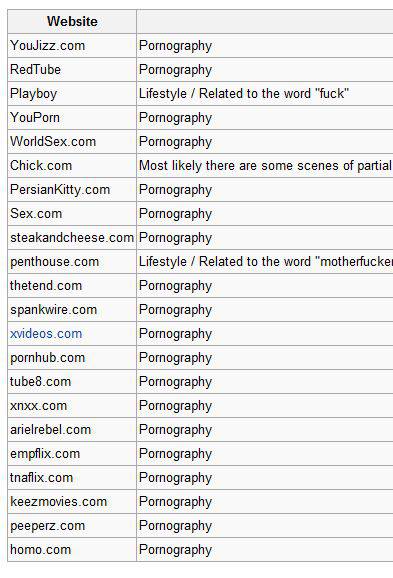Click the empty second column header
This screenshot has width=393, height=578.
(x=265, y=21)
